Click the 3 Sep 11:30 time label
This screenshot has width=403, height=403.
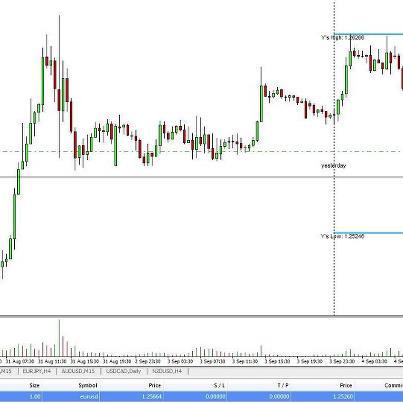(245, 361)
